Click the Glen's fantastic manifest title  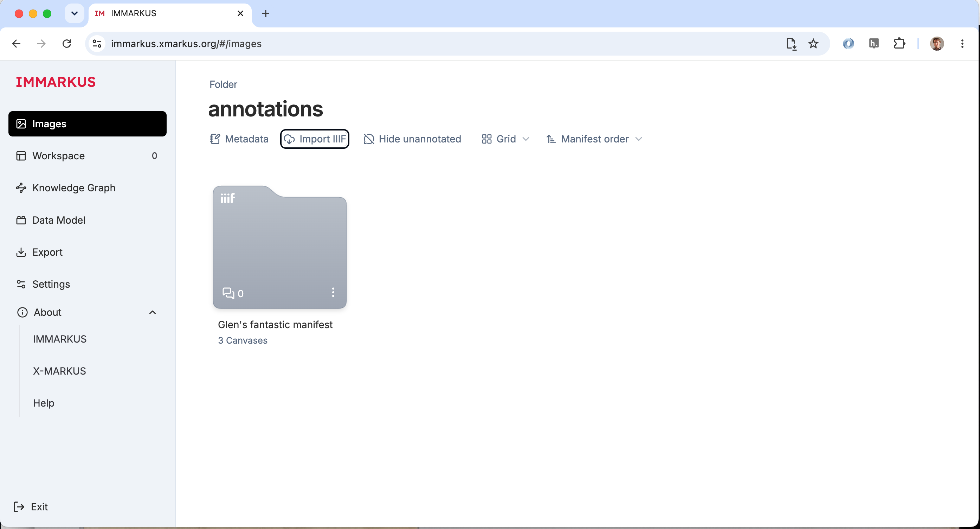275,324
